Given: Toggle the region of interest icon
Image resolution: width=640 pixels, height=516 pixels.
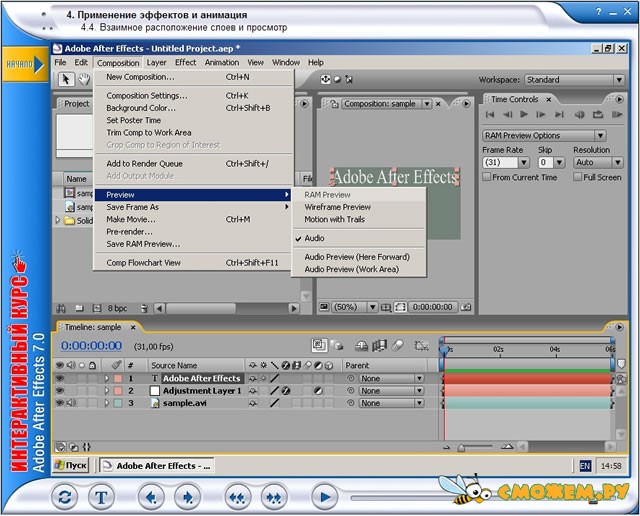Looking at the screenshot, I should coord(401,307).
